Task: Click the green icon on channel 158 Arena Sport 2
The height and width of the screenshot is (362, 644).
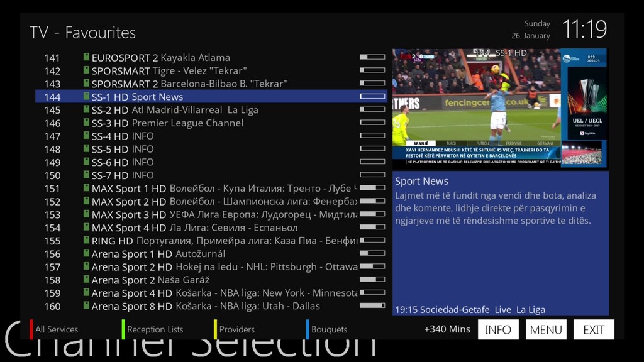Action: [x=86, y=280]
